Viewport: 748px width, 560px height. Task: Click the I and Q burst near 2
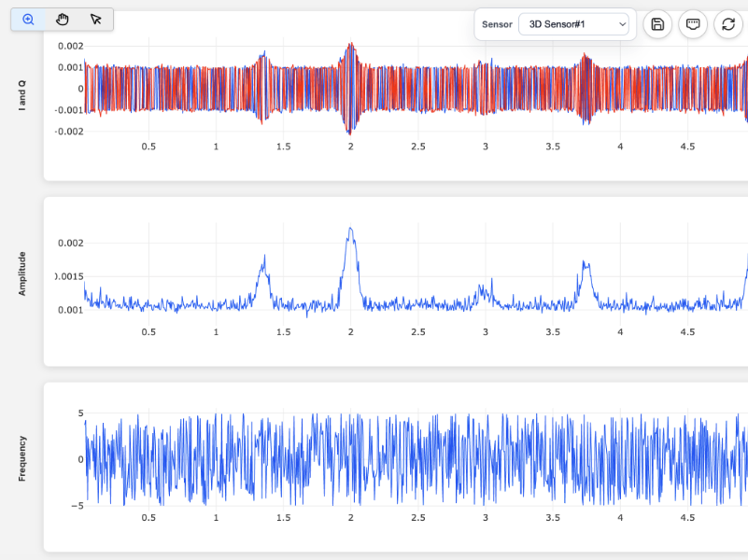350,88
